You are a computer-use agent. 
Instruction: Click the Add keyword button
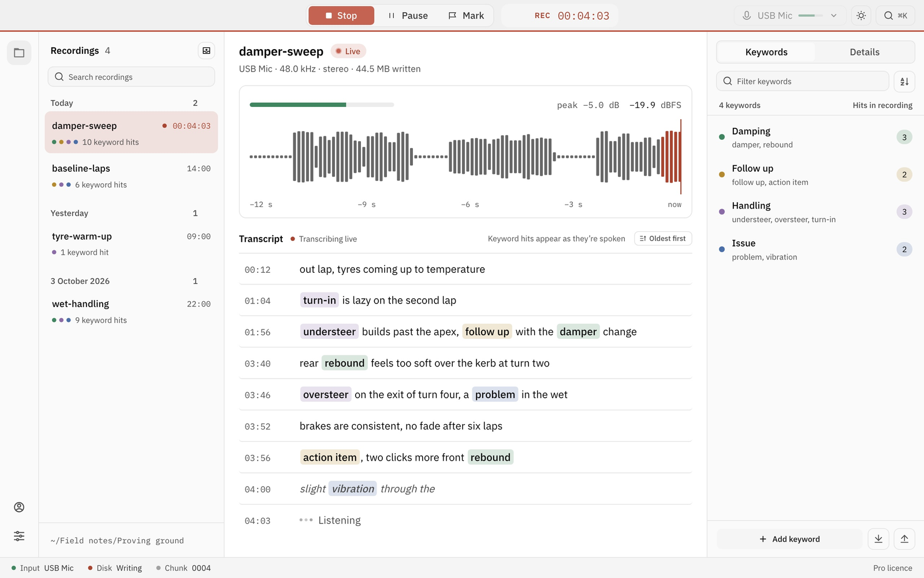(789, 539)
